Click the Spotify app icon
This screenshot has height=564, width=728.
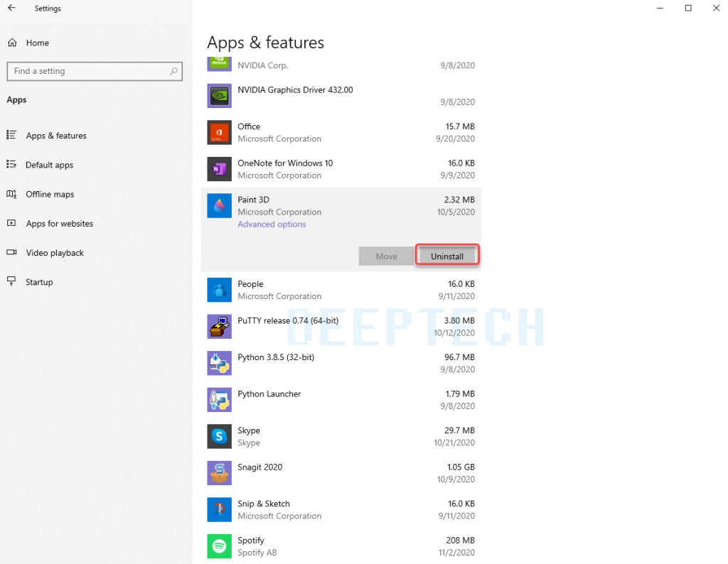(x=219, y=546)
